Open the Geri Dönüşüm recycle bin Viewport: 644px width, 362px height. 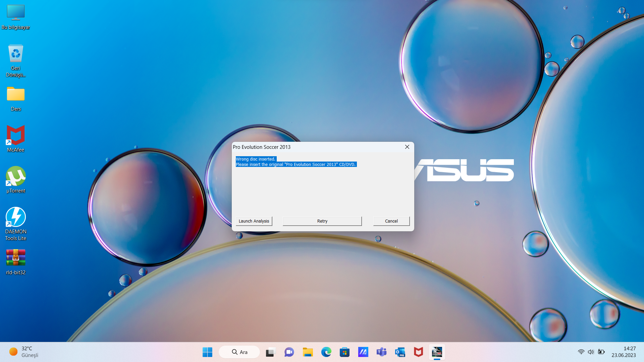click(16, 54)
